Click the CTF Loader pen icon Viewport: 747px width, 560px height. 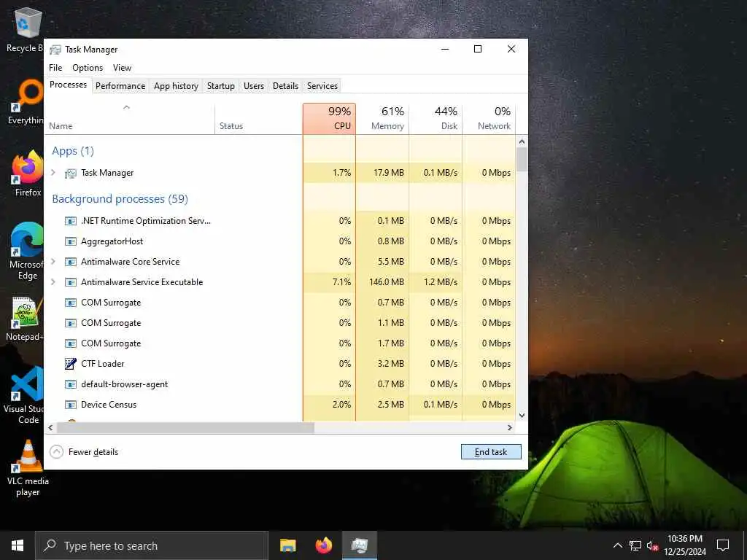pos(71,364)
